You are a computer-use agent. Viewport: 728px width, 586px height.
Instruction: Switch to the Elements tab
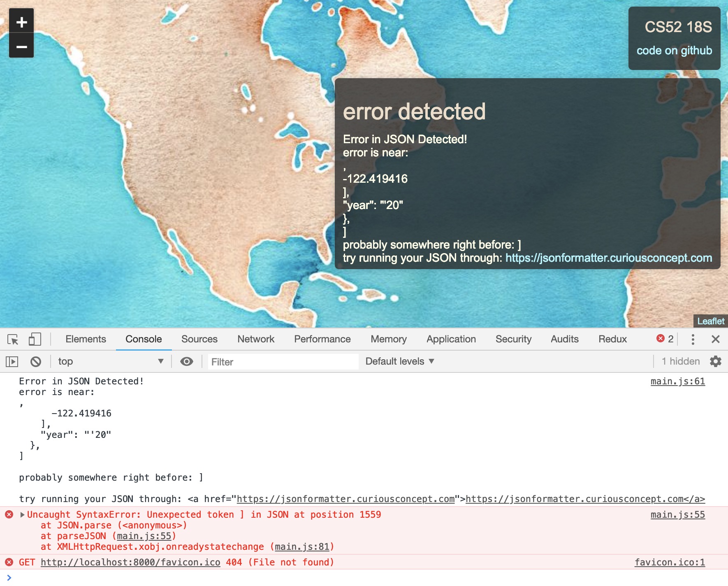click(x=86, y=339)
